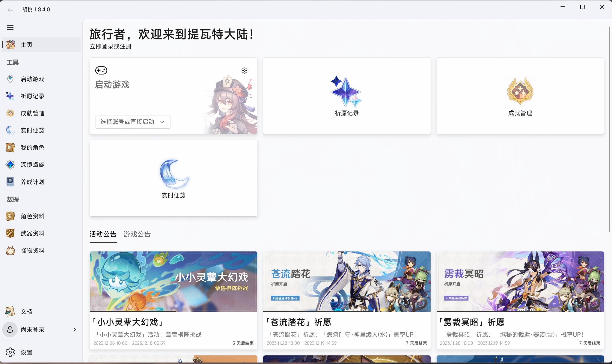Viewport: 612px width, 364px height.
Task: Click the 成就管理 sidebar icon
Action: click(x=10, y=113)
